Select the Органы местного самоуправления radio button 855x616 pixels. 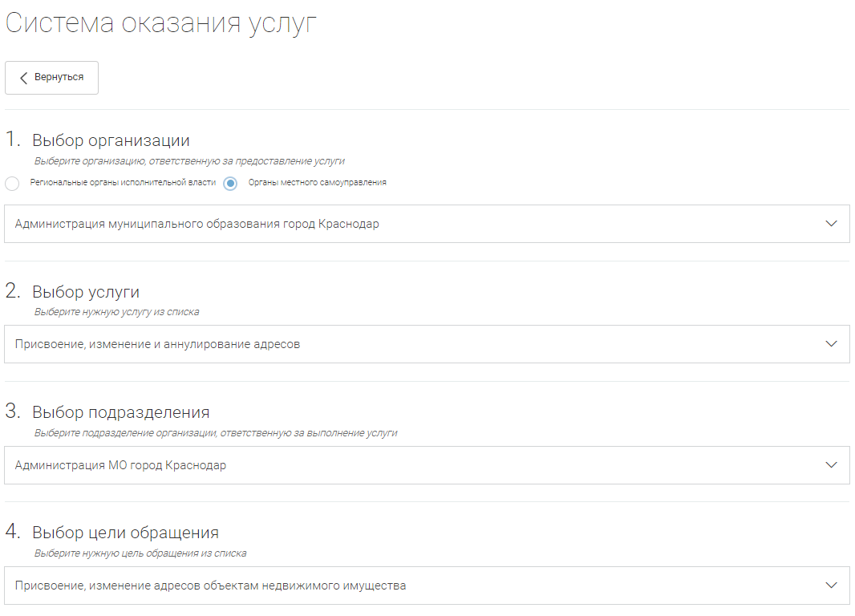[x=230, y=184]
